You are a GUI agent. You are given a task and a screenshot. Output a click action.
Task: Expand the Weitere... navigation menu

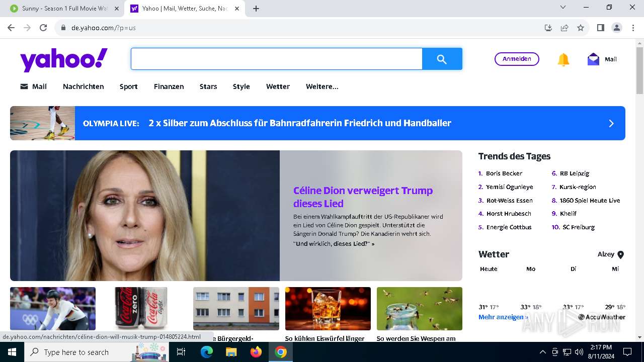322,86
